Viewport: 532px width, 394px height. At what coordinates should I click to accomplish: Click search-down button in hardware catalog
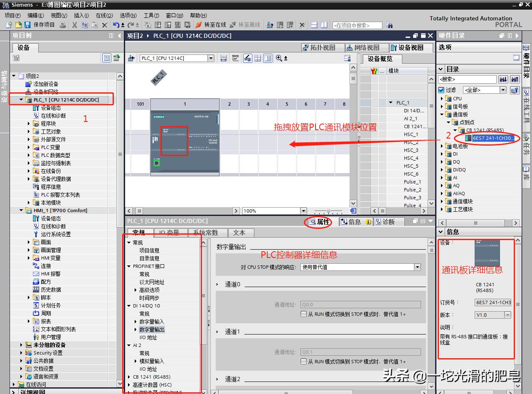click(x=503, y=79)
